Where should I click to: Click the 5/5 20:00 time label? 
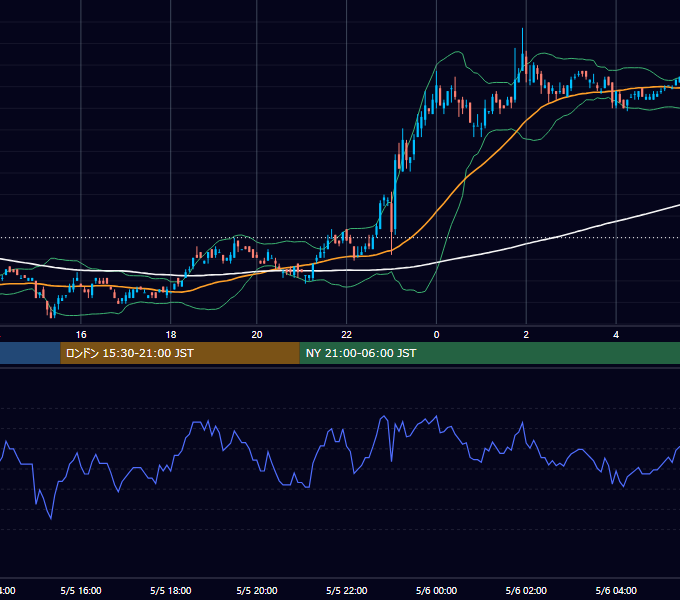[257, 590]
